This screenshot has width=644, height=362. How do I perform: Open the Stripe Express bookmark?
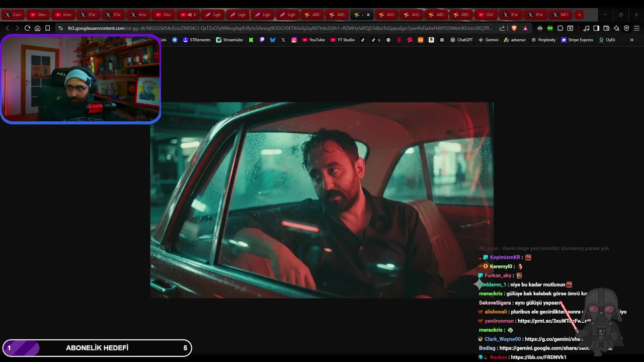[577, 40]
